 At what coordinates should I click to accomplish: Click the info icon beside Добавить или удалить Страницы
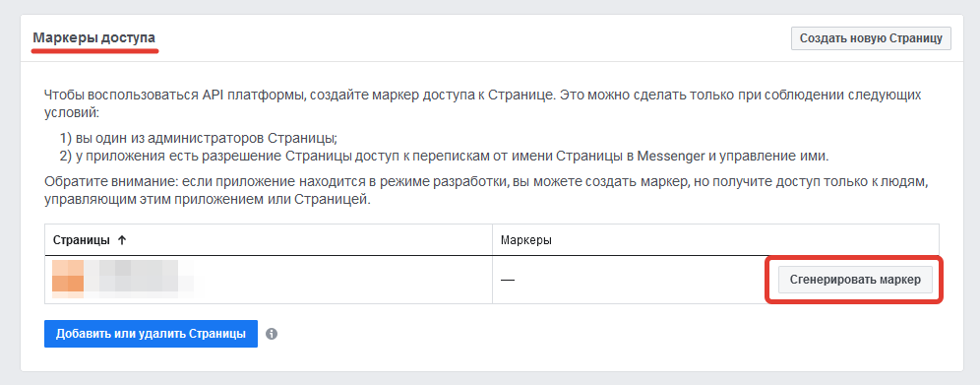tap(272, 334)
